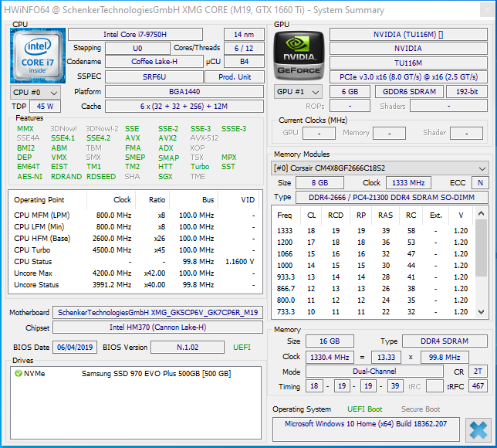This screenshot has width=497, height=448.
Task: Click the UEFI Boot label
Action: pos(365,409)
